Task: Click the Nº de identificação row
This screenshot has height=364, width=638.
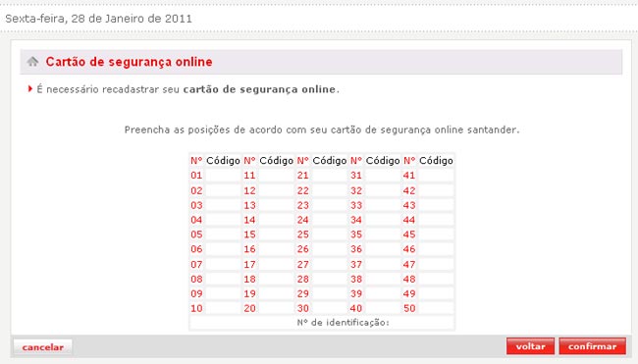Action: [322, 323]
